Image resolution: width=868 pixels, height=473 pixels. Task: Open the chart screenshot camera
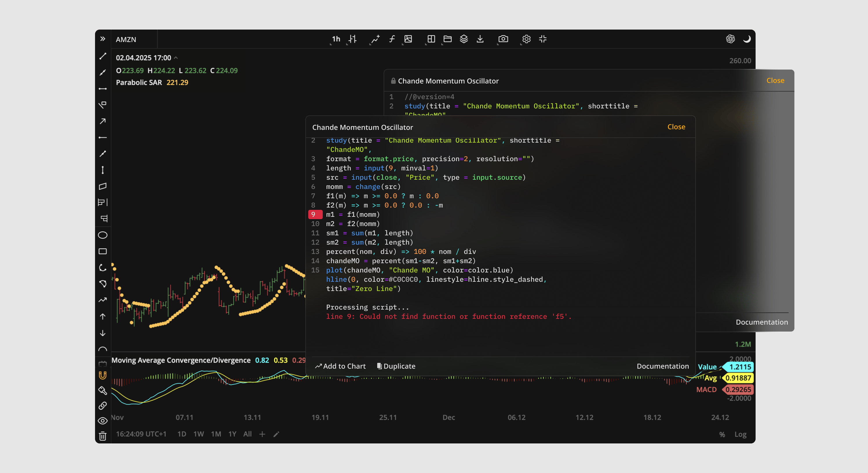[503, 39]
